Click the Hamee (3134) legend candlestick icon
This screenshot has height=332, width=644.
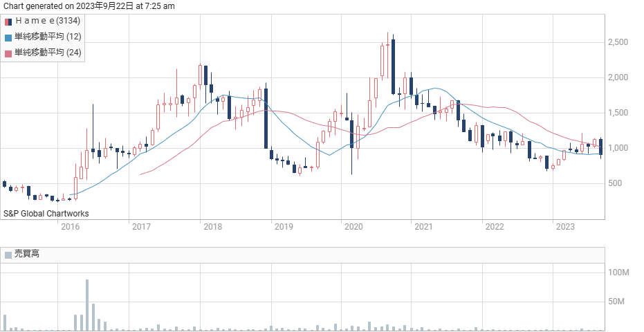[x=8, y=21]
